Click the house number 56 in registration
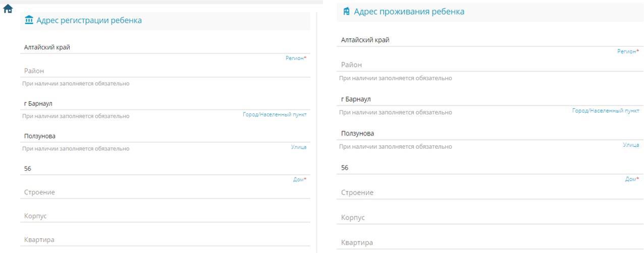This screenshot has width=644, height=253. (x=165, y=169)
